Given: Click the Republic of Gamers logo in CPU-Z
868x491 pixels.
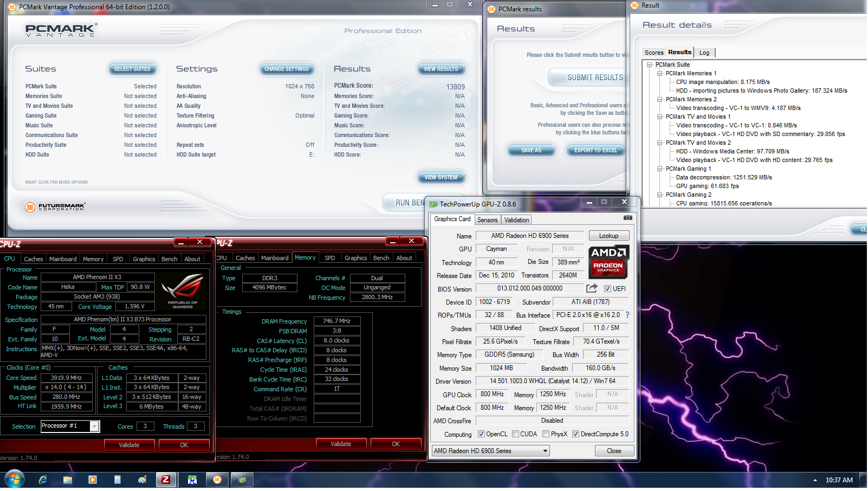Looking at the screenshot, I should (183, 291).
